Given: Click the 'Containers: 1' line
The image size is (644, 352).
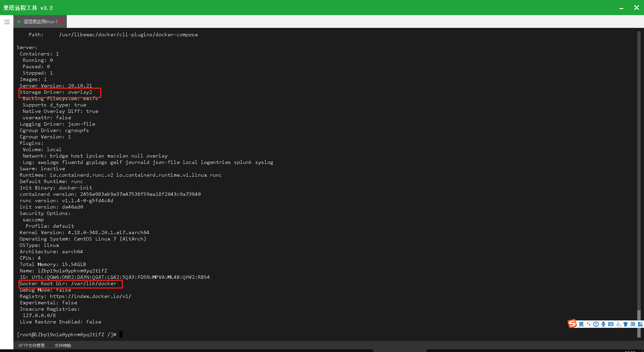Looking at the screenshot, I should (39, 54).
